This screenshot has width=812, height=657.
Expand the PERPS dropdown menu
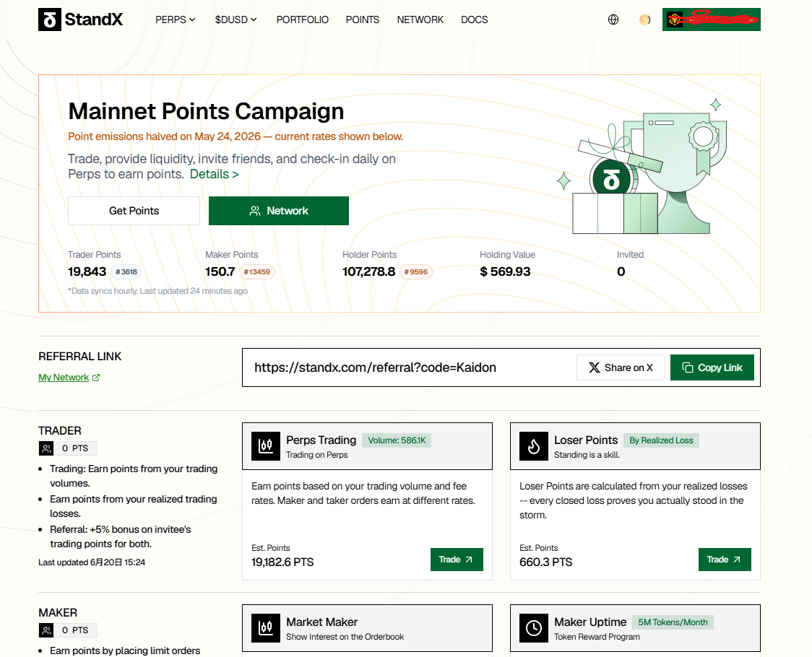point(176,19)
